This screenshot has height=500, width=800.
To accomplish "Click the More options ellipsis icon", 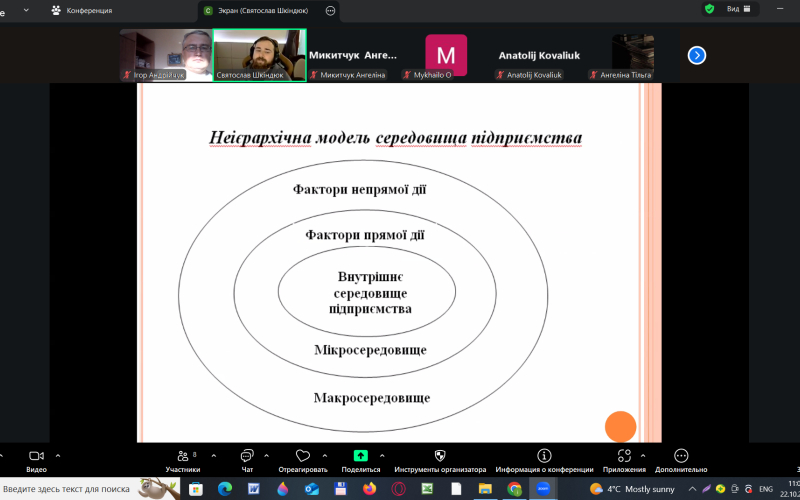I will [681, 455].
